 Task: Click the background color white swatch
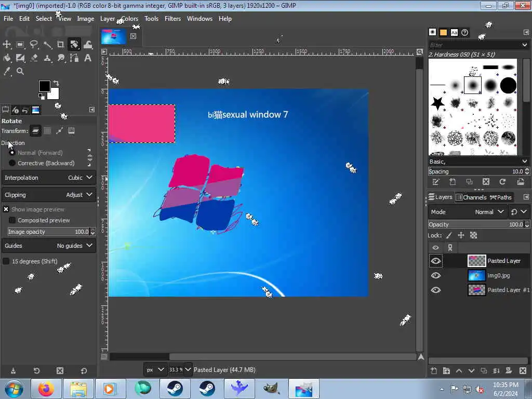coord(54,95)
